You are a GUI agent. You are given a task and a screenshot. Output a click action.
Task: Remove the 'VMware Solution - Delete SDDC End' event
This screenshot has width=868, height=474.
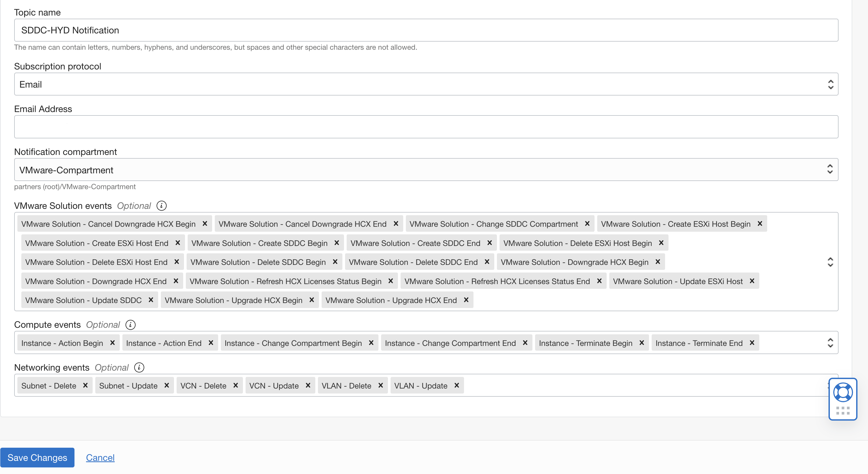[487, 261]
